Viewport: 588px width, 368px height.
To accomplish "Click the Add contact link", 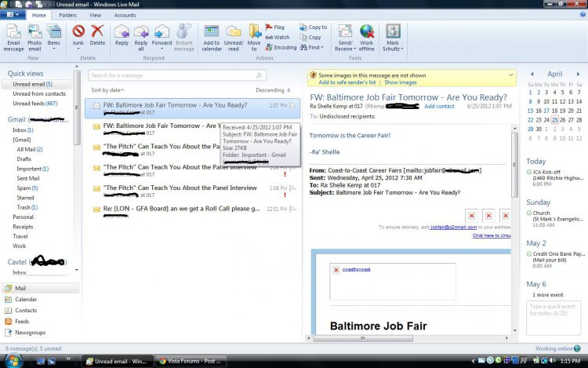I will (x=439, y=106).
